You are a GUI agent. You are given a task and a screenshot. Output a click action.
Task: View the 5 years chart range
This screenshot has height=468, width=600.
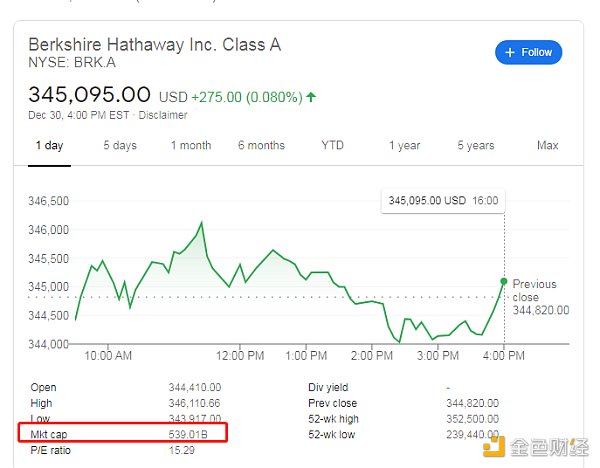(x=476, y=145)
